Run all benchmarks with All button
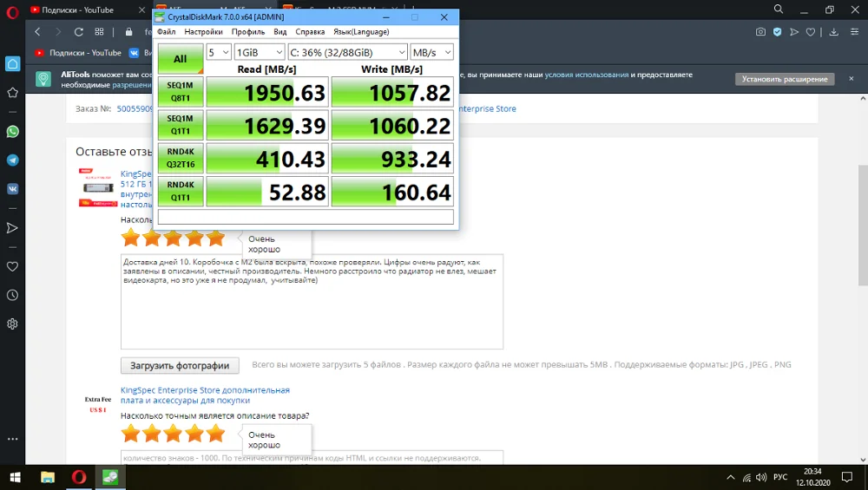Viewport: 868px width, 490px height. click(181, 59)
